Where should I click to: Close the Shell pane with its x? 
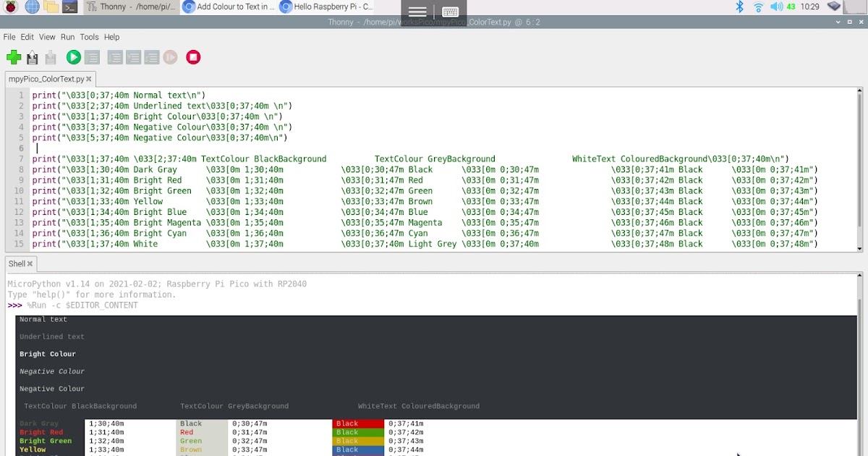coord(29,263)
